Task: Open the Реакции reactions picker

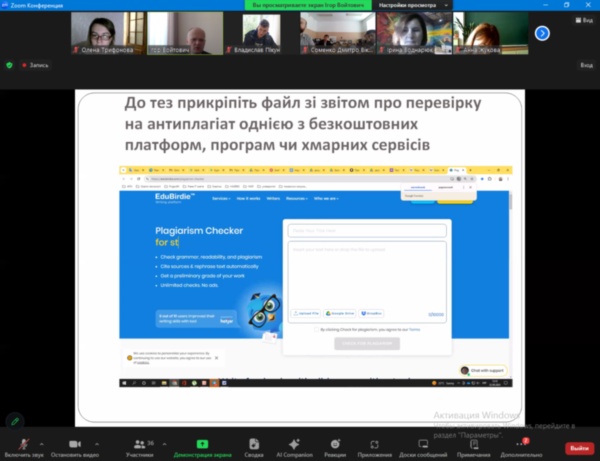Action: pyautogui.click(x=334, y=444)
